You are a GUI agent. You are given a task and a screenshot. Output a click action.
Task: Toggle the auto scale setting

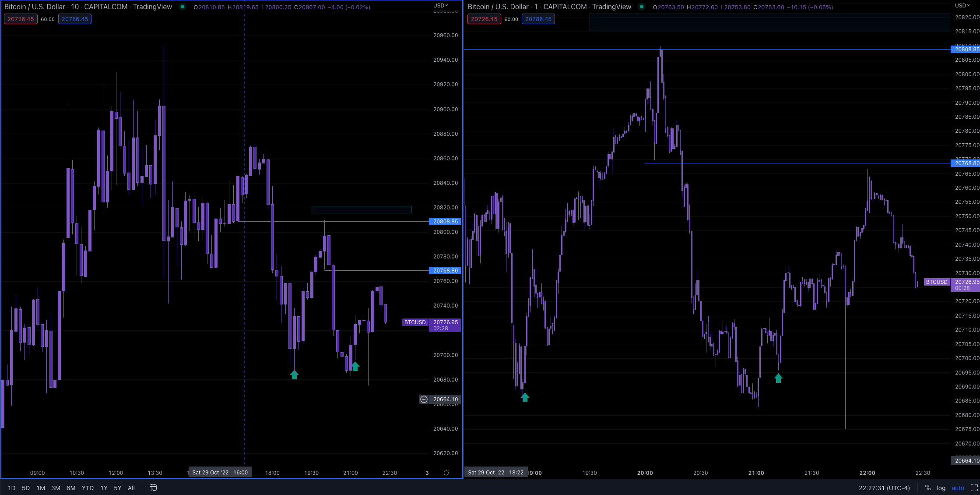pyautogui.click(x=958, y=488)
